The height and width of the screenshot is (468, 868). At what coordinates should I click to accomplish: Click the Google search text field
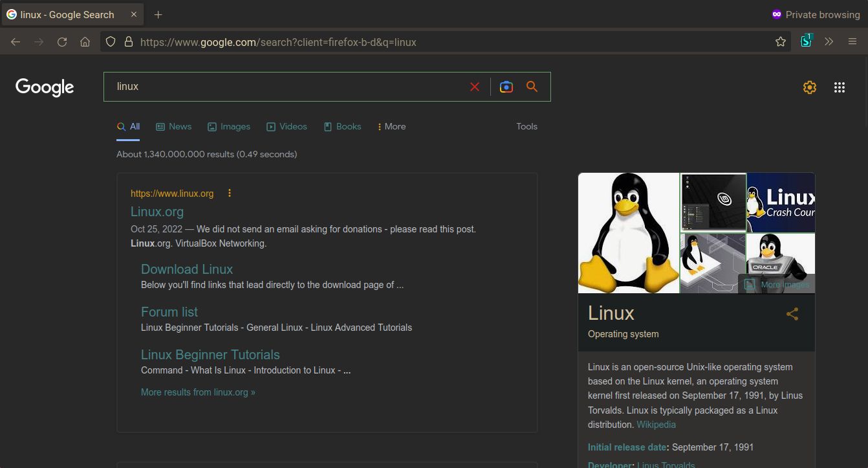click(x=288, y=87)
